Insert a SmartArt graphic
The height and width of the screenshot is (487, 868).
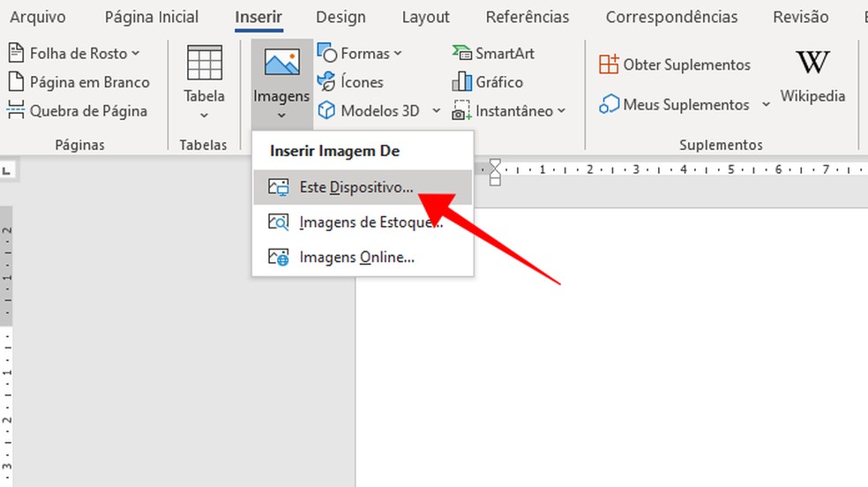[493, 53]
